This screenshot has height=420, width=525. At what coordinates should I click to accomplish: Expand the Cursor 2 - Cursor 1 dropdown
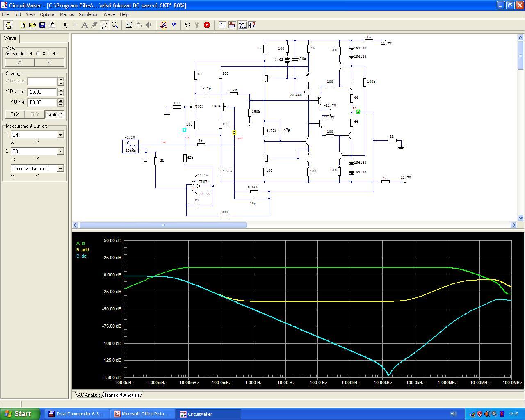(x=60, y=169)
